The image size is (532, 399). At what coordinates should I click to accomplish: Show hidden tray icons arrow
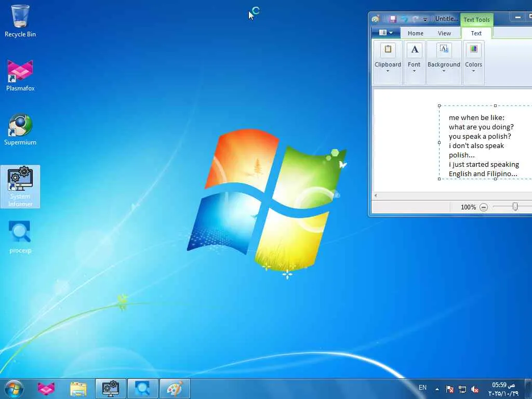point(437,389)
